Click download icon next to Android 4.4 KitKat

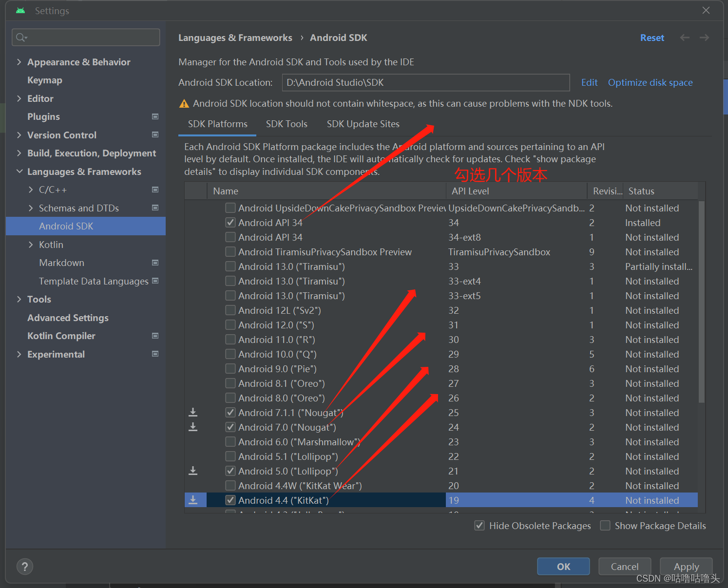point(193,500)
